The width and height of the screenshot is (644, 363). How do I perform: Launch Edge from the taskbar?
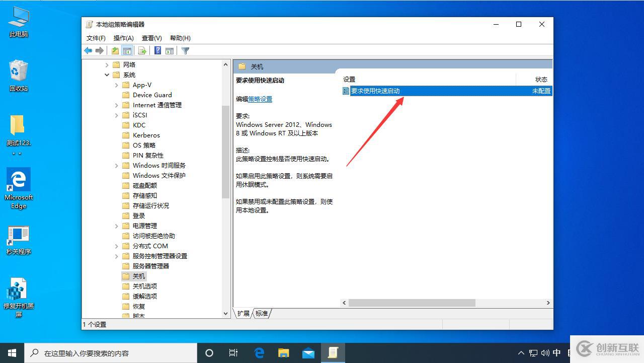(259, 353)
